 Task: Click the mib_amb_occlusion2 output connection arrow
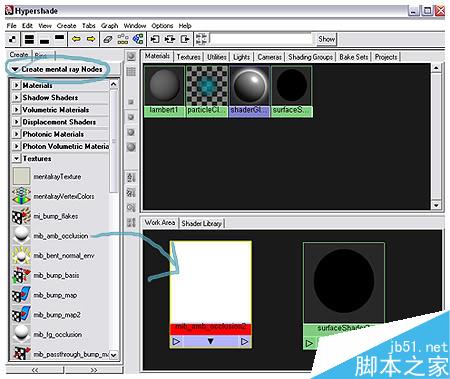click(244, 342)
